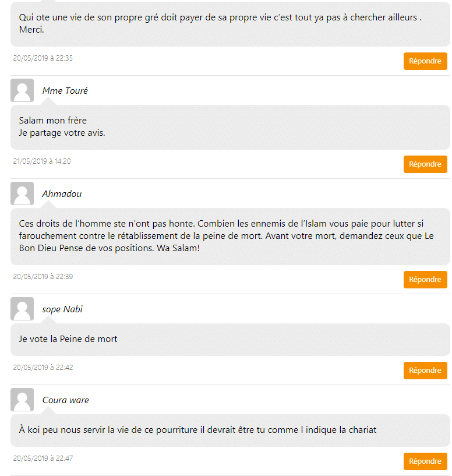This screenshot has height=476, width=452.
Task: Click Coura ware's avatar icon
Action: (x=22, y=400)
